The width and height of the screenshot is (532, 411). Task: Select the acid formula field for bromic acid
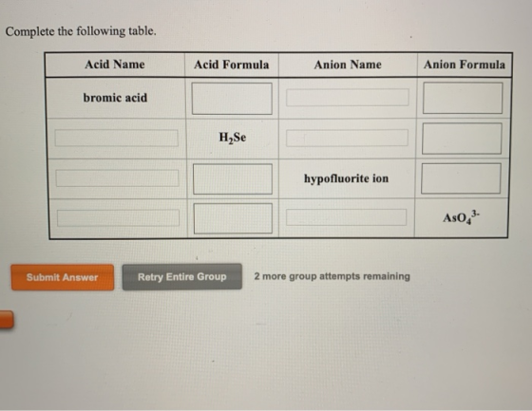coord(232,99)
